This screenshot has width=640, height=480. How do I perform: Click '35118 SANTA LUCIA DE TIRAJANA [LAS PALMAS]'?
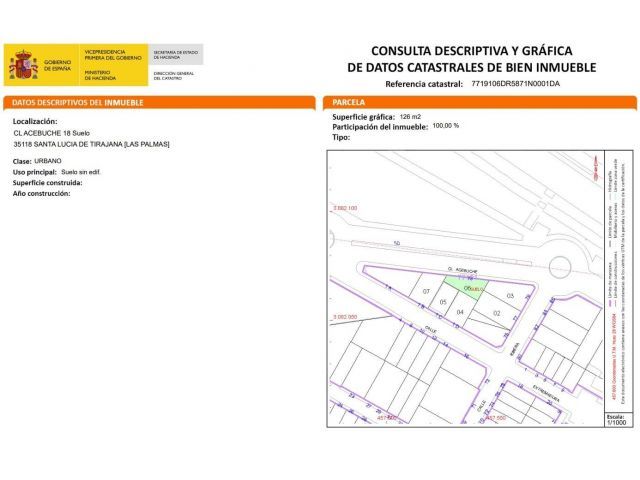tap(91, 144)
